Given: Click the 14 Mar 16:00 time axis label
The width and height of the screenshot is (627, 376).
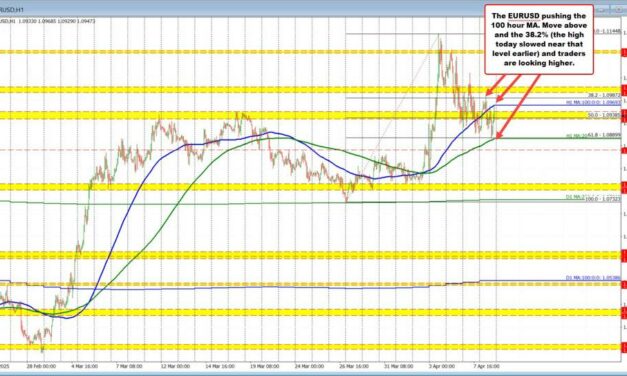Looking at the screenshot, I should point(220,366).
